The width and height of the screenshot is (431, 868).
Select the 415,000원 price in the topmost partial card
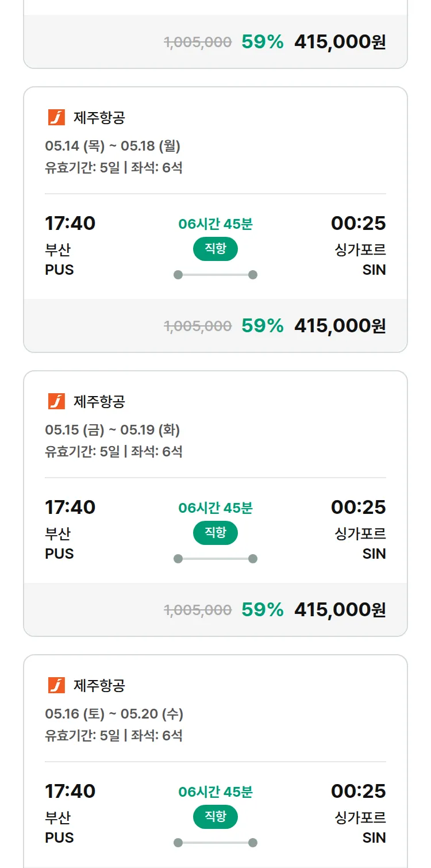(340, 42)
